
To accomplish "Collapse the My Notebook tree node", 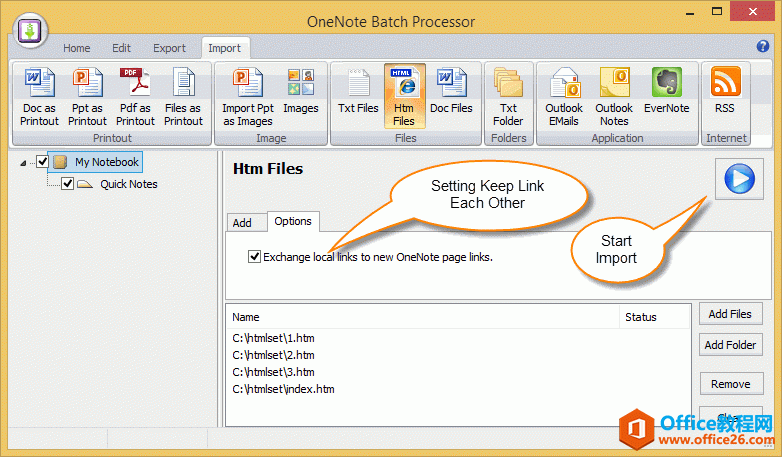I will click(x=23, y=163).
